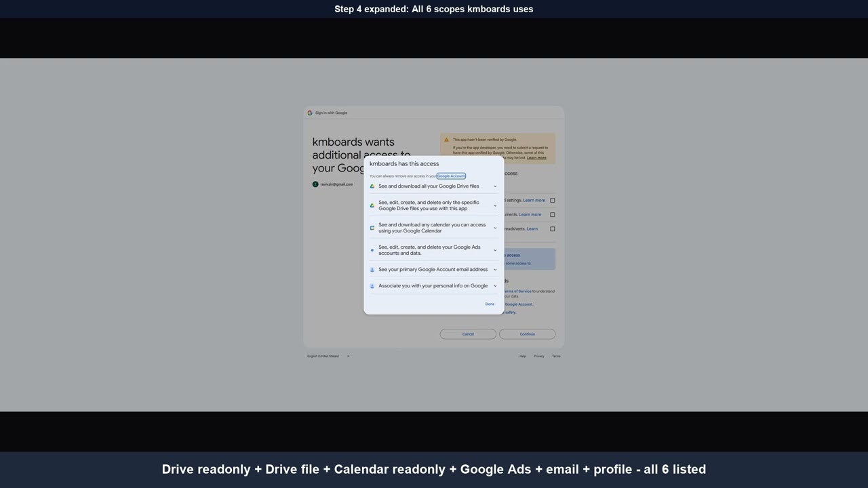Open the Terms link in the footer
The width and height of the screenshot is (868, 488).
[556, 356]
